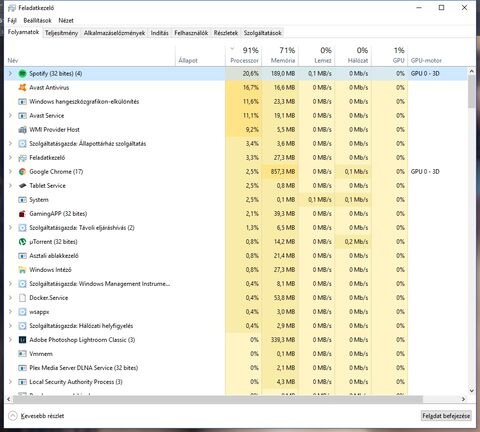480x432 pixels.
Task: Click the GamingAPP red icon
Action: click(22, 213)
